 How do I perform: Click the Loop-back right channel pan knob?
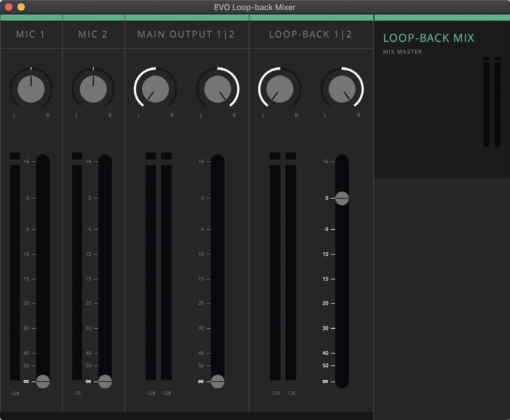click(342, 89)
